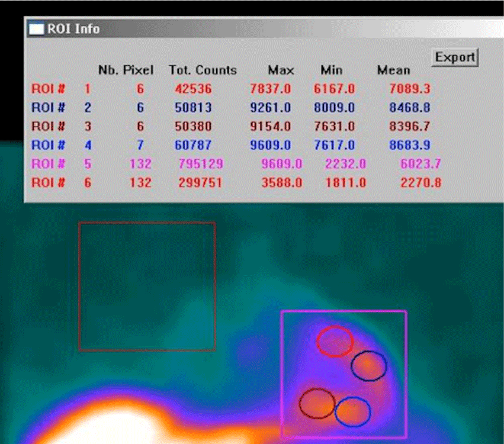Click mean value 8468.8
Image resolution: width=504 pixels, height=444 pixels.
pyautogui.click(x=410, y=107)
